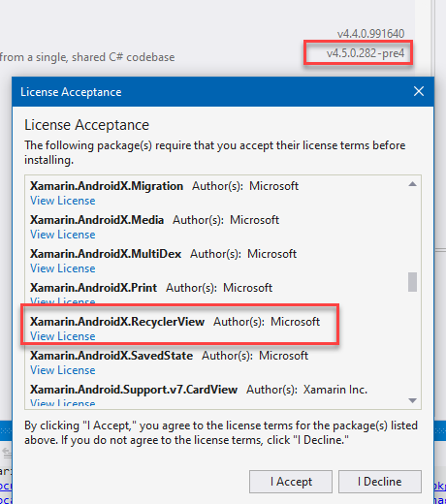This screenshot has height=504, width=446.
Task: Select the Xamarin.AndroidX.SavedState package name
Action: 111,356
